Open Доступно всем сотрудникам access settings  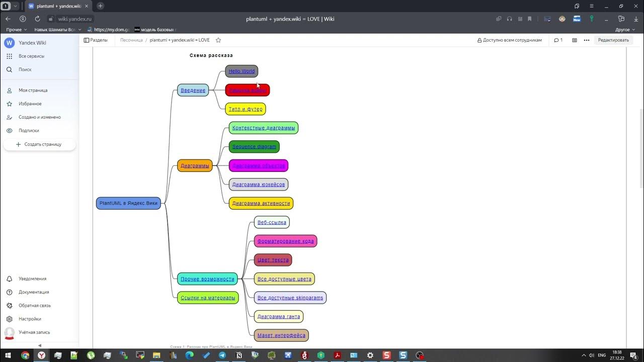coord(510,40)
